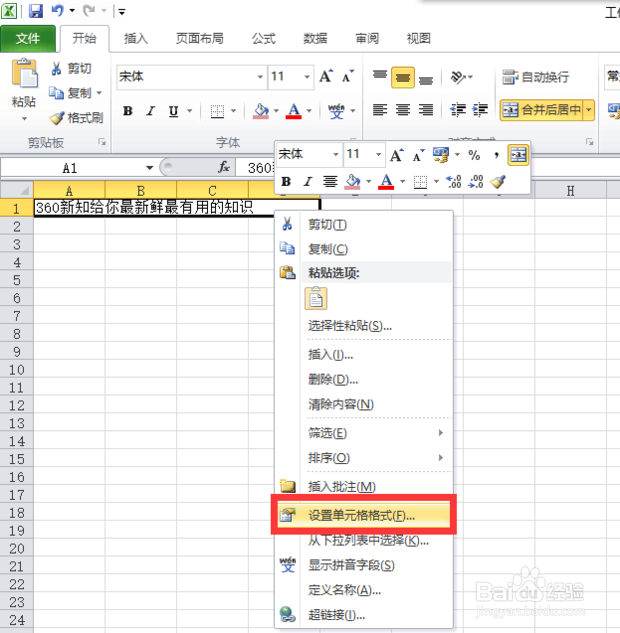Open the font size dropdown in ribbon
The image size is (620, 633).
pyautogui.click(x=307, y=77)
